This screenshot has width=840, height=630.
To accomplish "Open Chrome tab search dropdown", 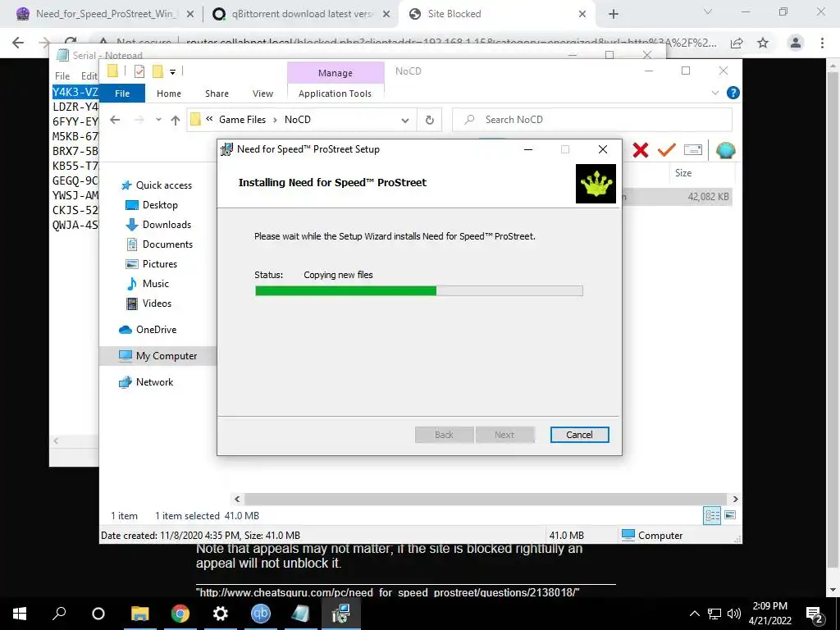I will [708, 11].
